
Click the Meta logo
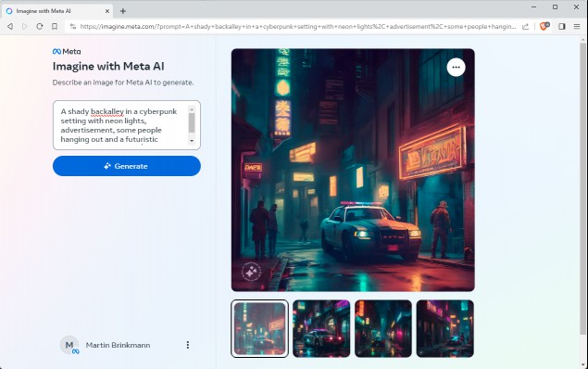coord(67,51)
